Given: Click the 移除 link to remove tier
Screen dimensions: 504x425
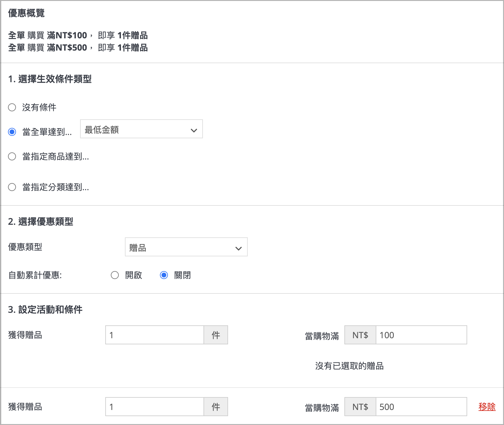Looking at the screenshot, I should (x=487, y=407).
